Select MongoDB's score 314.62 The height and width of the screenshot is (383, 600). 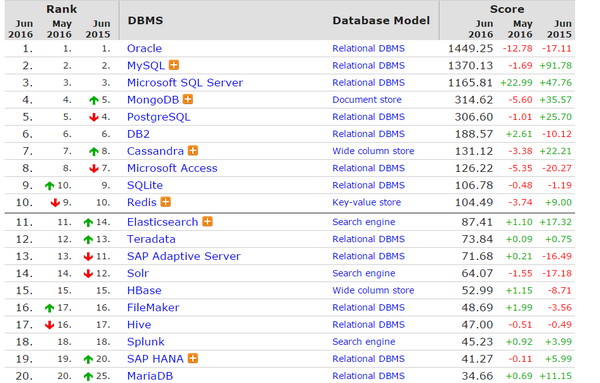point(474,100)
